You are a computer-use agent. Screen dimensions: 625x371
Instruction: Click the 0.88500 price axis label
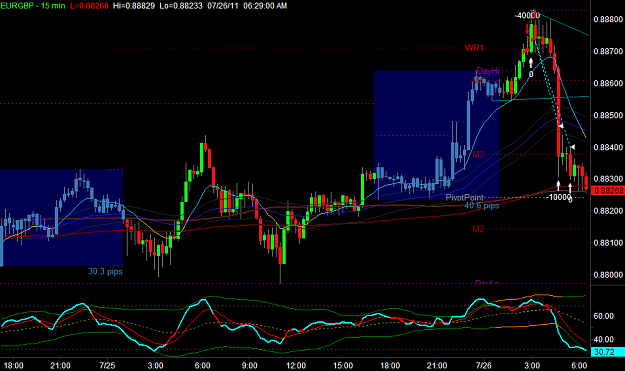point(608,115)
